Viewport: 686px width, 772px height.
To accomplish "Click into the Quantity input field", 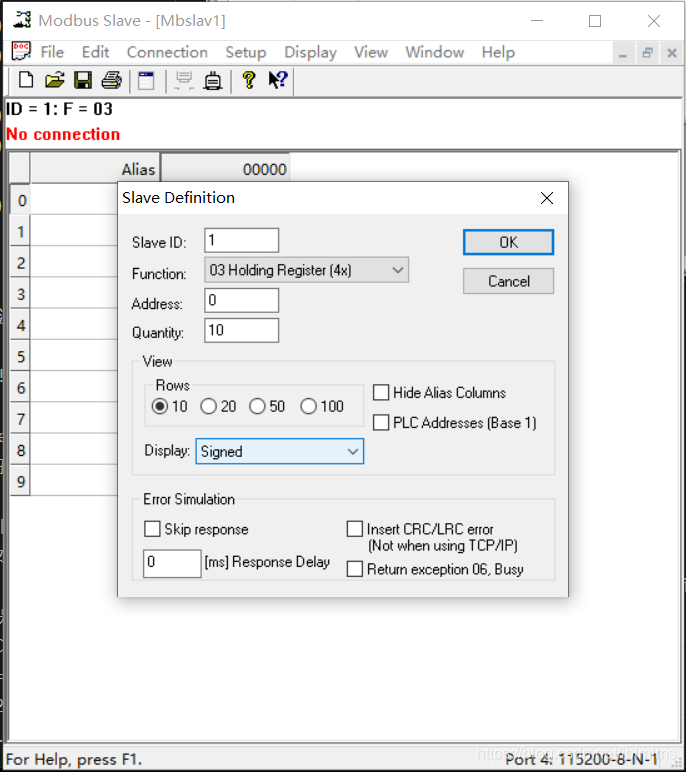I will 241,330.
